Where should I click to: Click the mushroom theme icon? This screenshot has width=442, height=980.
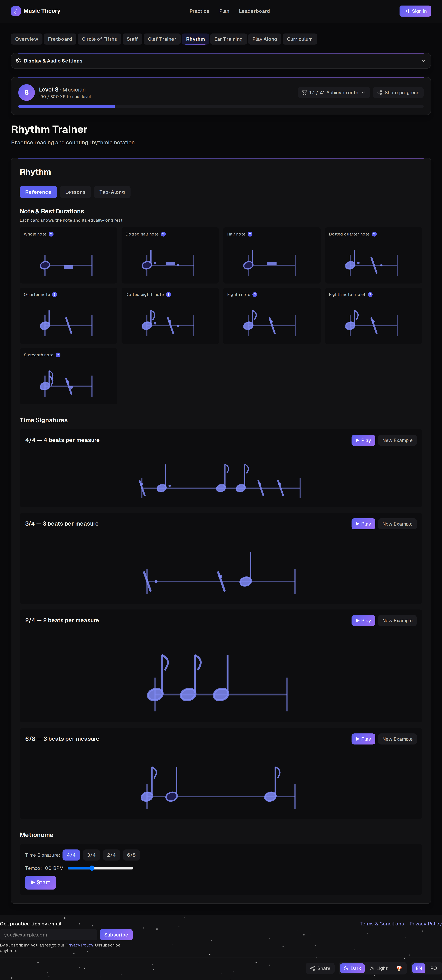pos(399,968)
